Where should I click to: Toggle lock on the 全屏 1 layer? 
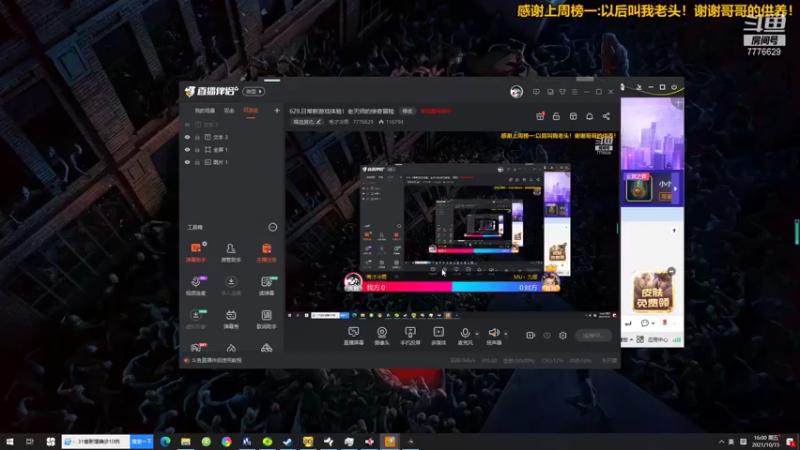197,149
